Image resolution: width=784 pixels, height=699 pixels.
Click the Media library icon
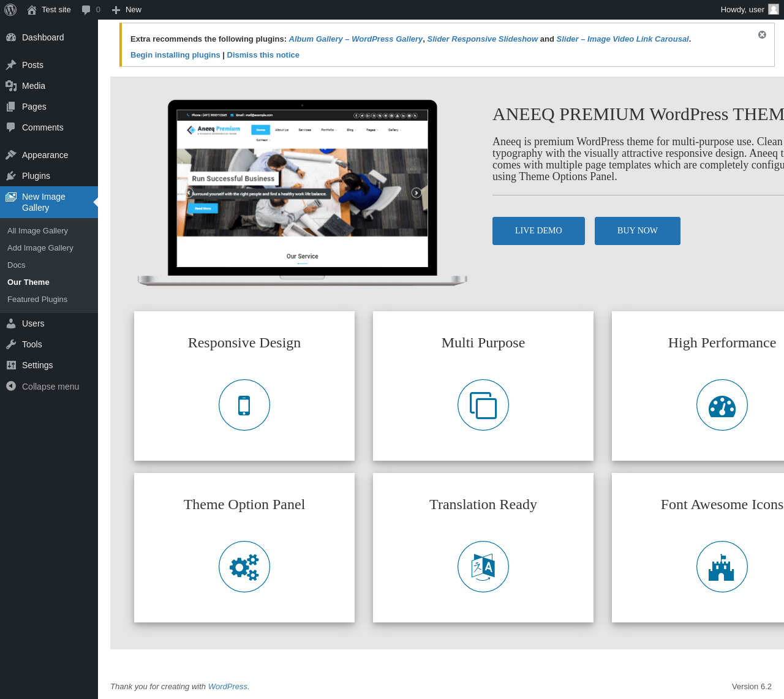click(11, 86)
